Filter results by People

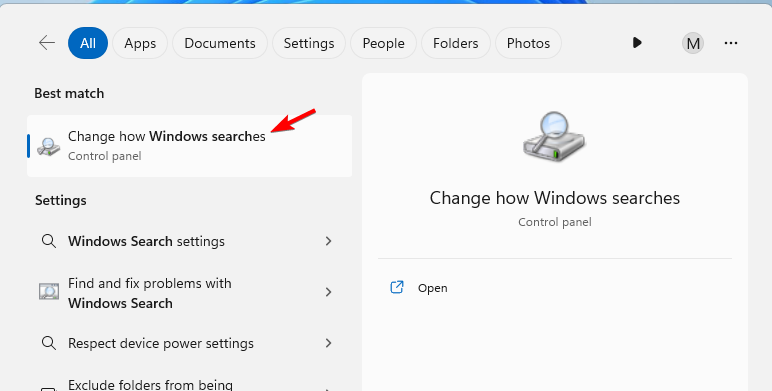tap(384, 43)
